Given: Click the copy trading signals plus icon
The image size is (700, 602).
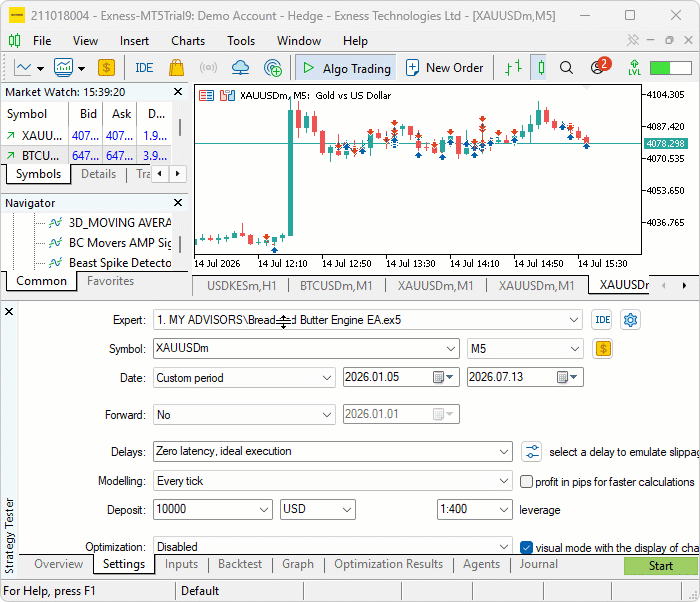Looking at the screenshot, I should 273,68.
